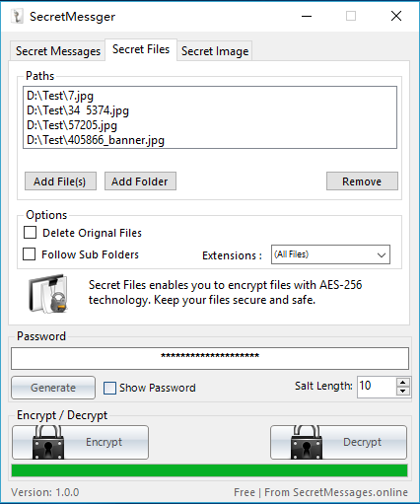
Task: Open the Secret Image tab
Action: (215, 51)
